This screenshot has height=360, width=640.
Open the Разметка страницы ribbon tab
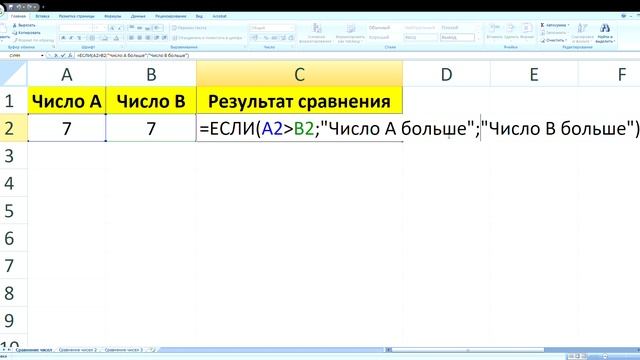tap(76, 16)
